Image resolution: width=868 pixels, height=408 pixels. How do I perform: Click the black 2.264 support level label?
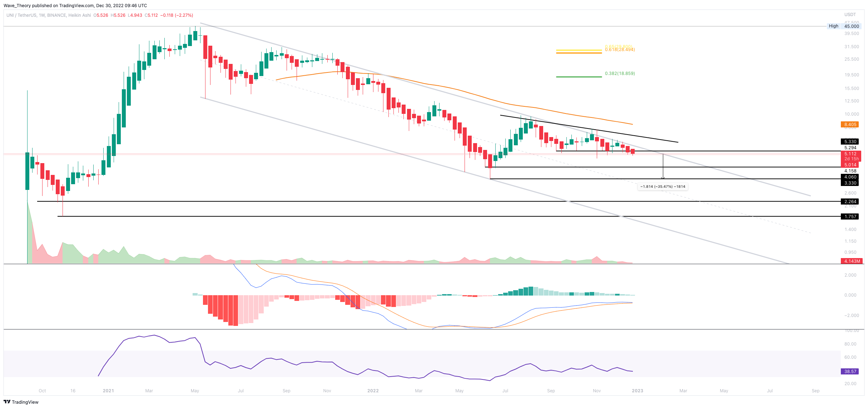[x=850, y=202]
